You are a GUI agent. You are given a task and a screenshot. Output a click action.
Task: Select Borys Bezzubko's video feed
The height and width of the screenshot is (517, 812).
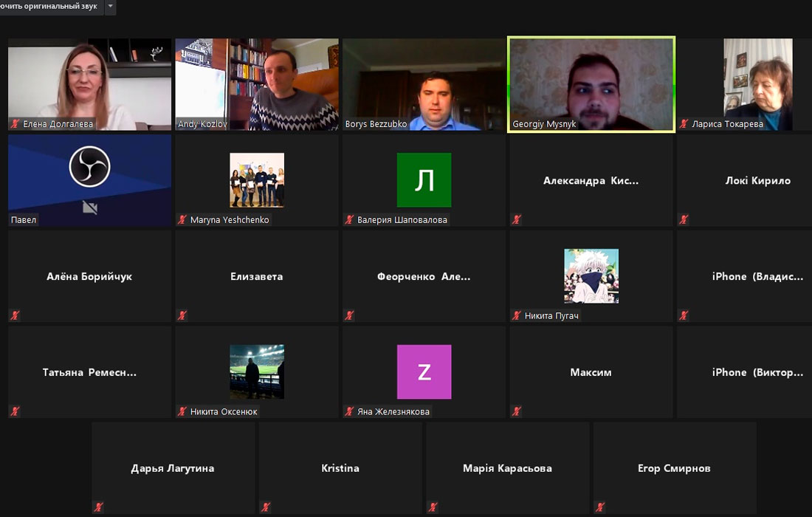[424, 84]
